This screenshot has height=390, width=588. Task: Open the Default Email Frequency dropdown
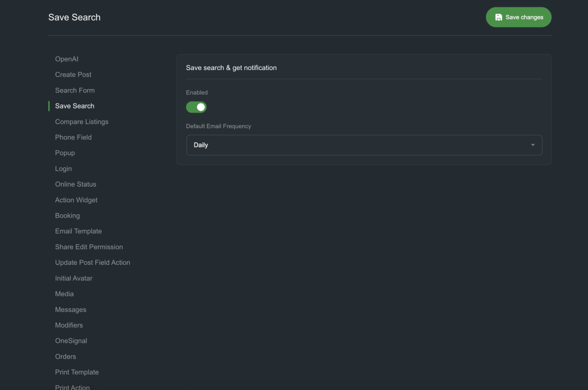pyautogui.click(x=364, y=145)
